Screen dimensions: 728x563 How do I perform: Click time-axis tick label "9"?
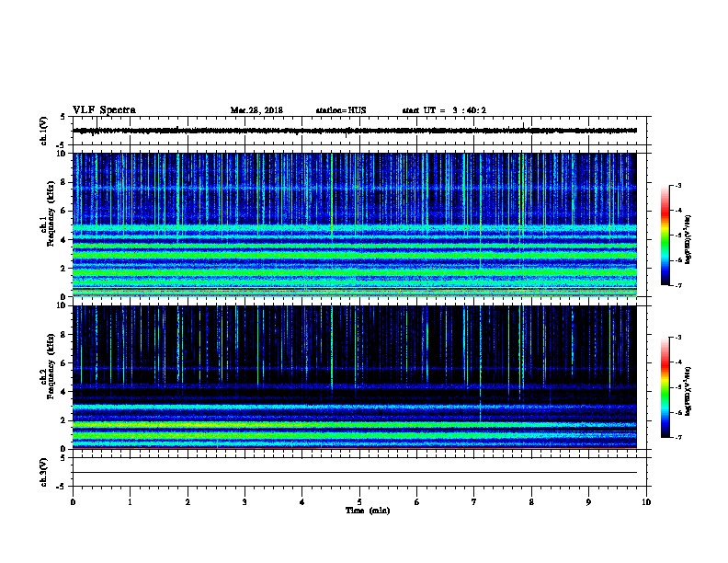[x=588, y=502]
